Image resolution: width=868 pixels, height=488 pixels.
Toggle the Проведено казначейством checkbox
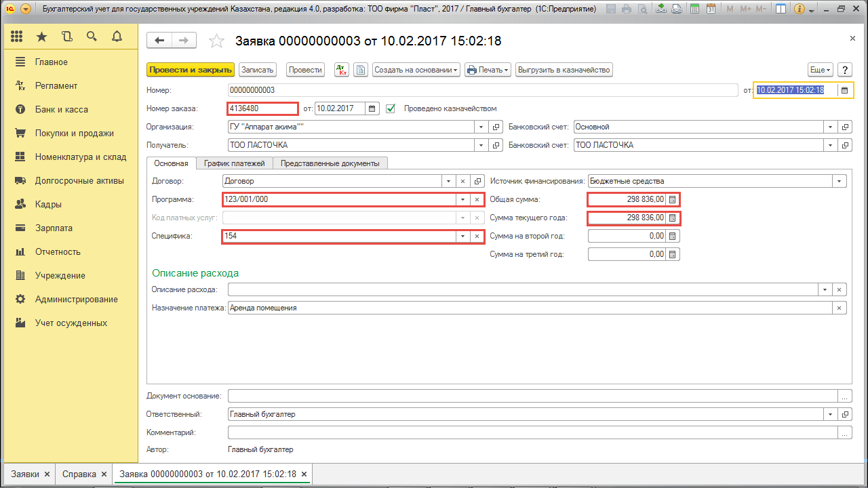[x=391, y=108]
